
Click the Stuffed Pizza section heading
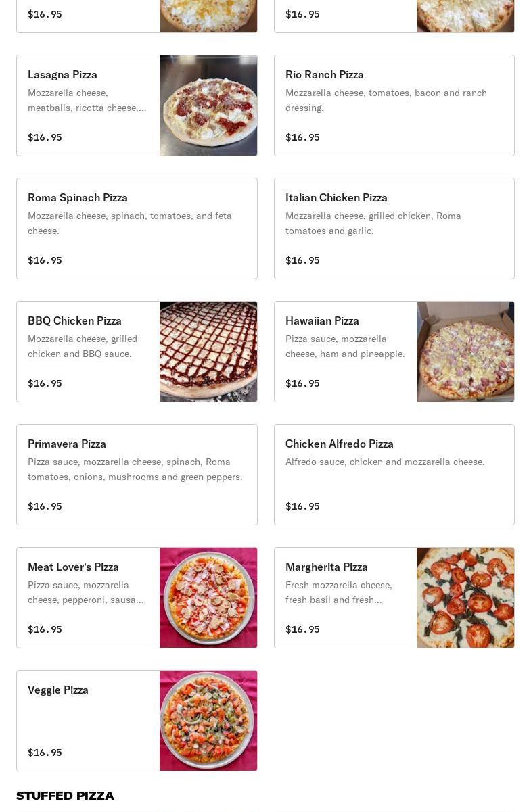coord(65,796)
